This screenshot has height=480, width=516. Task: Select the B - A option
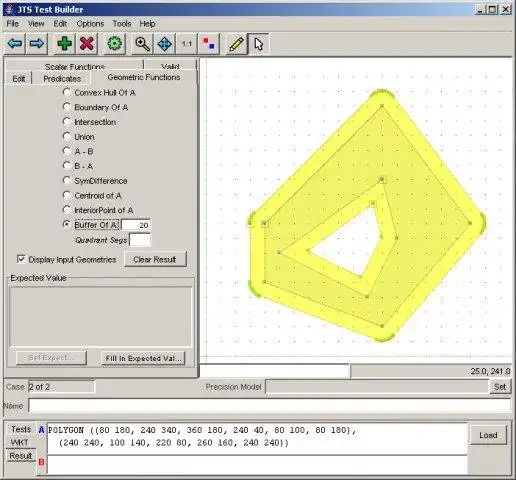point(67,166)
